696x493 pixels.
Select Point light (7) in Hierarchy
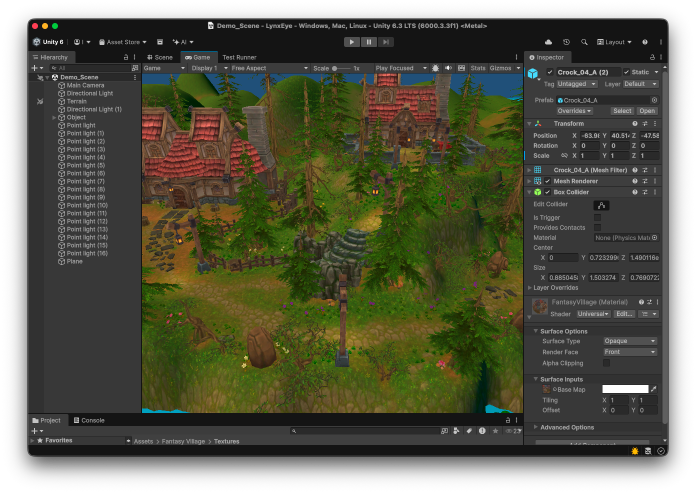(x=85, y=181)
